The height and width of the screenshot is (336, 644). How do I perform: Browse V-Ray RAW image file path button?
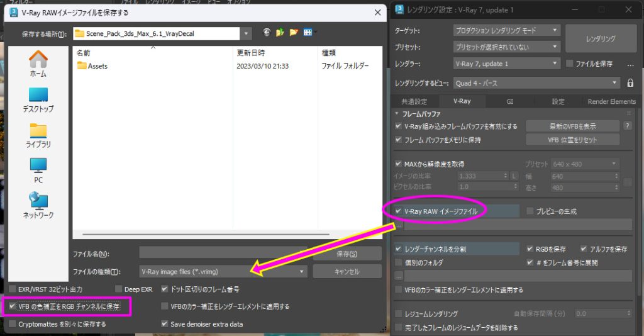pos(398,225)
